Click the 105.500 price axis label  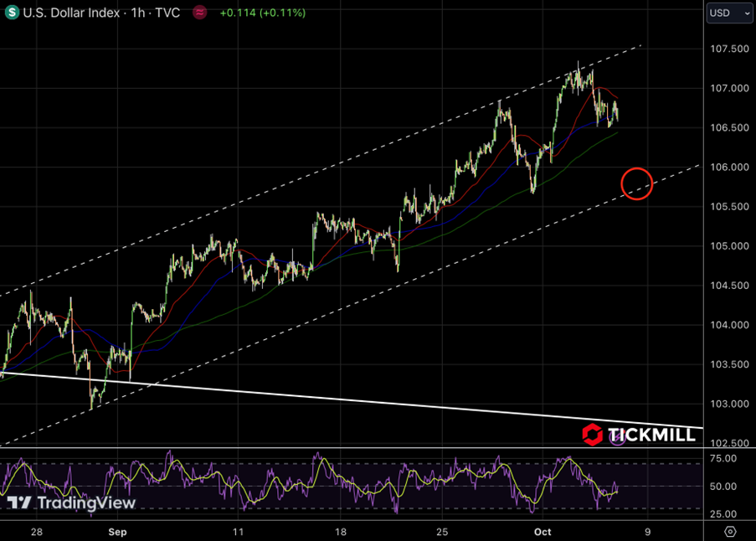[x=729, y=206]
